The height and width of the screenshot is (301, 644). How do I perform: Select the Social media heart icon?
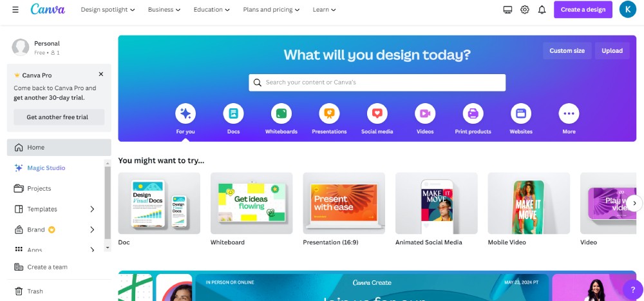[x=377, y=113]
